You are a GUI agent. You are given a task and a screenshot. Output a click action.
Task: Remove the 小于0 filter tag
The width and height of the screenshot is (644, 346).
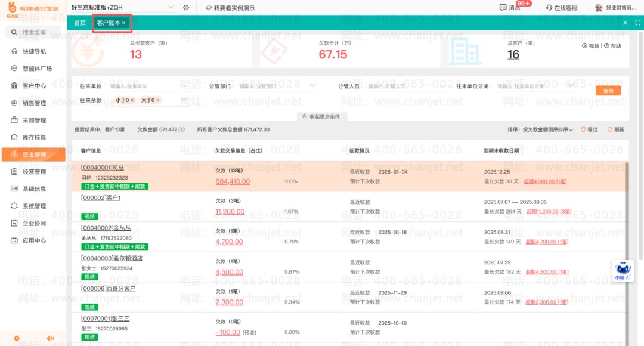tap(132, 100)
